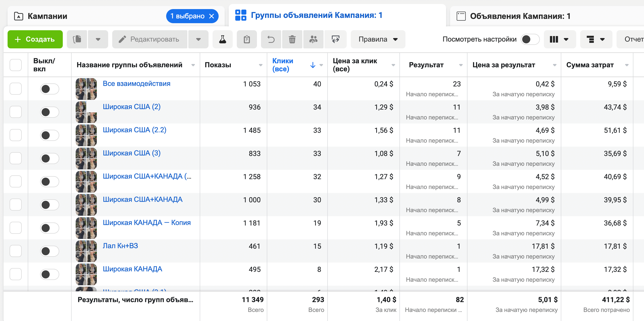Click the clipboard paste icon
The width and height of the screenshot is (644, 321).
[247, 39]
